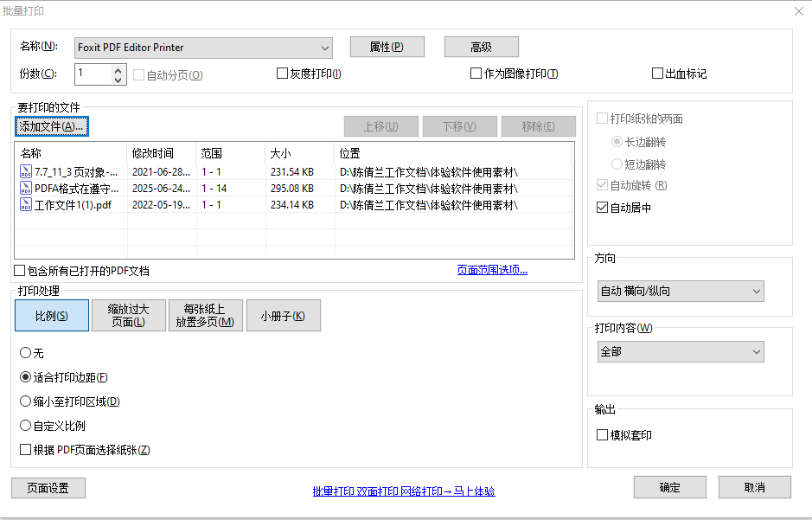Open the printer name dropdown
This screenshot has height=520, width=812.
(324, 47)
